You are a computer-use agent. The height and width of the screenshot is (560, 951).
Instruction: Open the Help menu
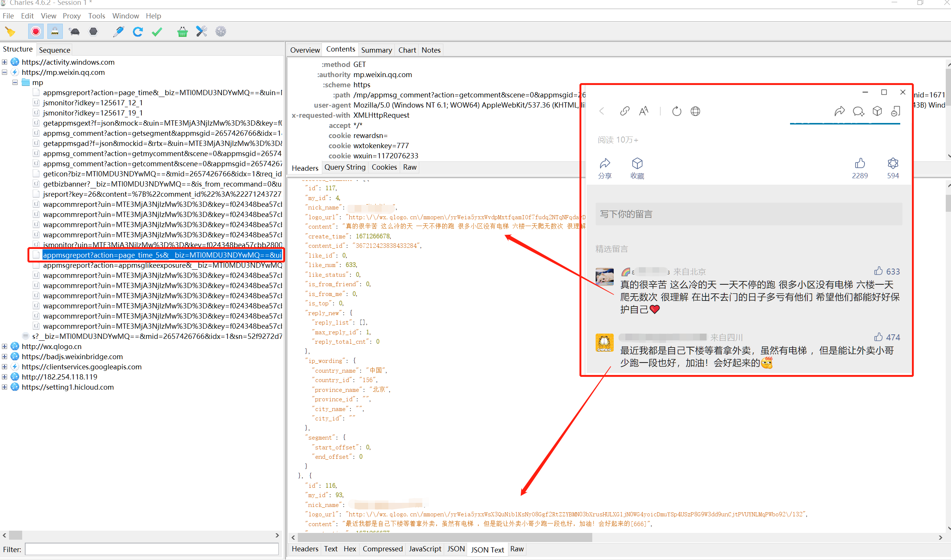153,16
